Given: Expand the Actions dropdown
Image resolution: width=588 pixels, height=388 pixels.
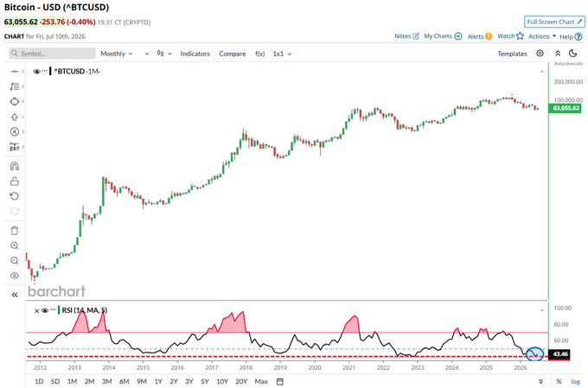Looking at the screenshot, I should [542, 36].
